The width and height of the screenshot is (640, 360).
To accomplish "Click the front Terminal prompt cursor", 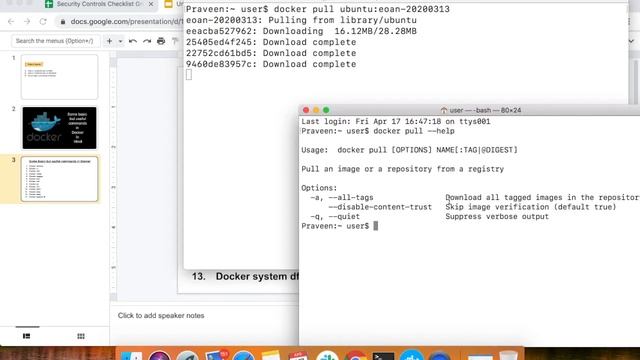I will [376, 226].
